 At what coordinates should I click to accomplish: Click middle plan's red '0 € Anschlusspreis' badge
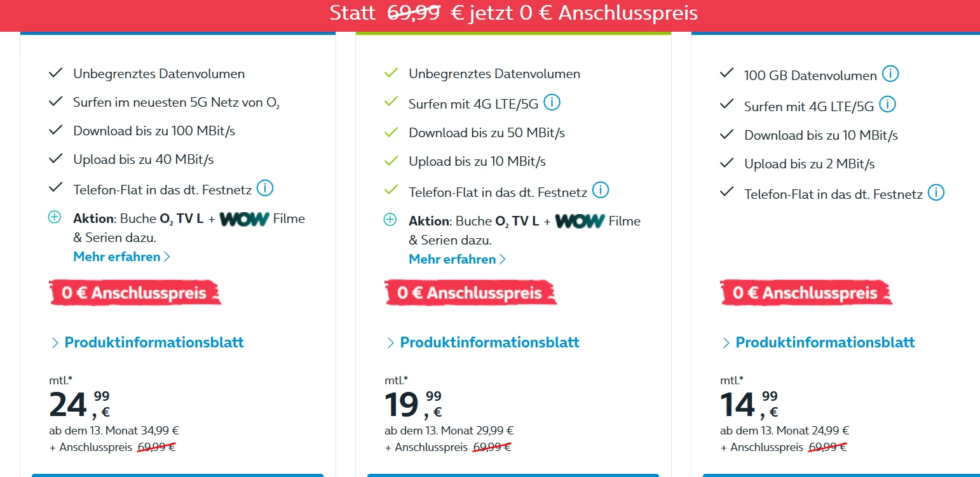click(470, 293)
